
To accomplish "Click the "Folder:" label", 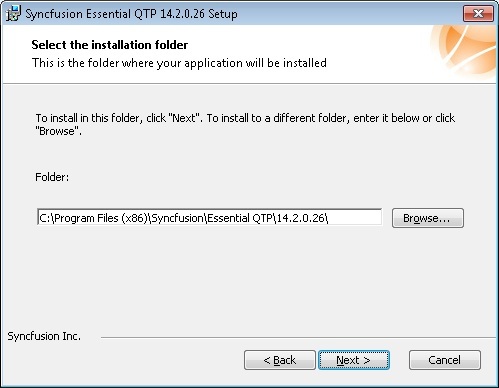I will (52, 177).
